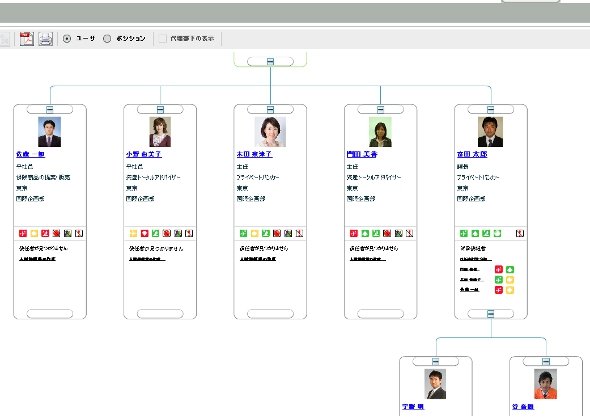
Task: Open the 富田 太郎 name link
Action: coord(472,154)
